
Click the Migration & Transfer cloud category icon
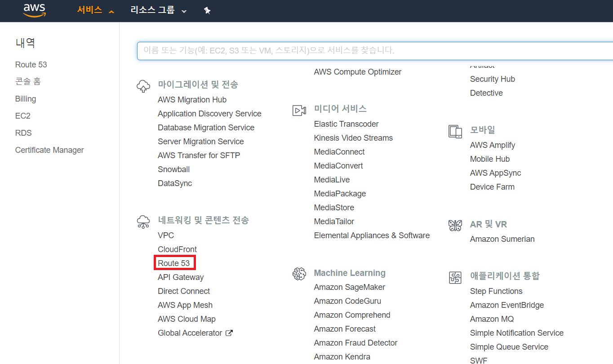pyautogui.click(x=143, y=86)
